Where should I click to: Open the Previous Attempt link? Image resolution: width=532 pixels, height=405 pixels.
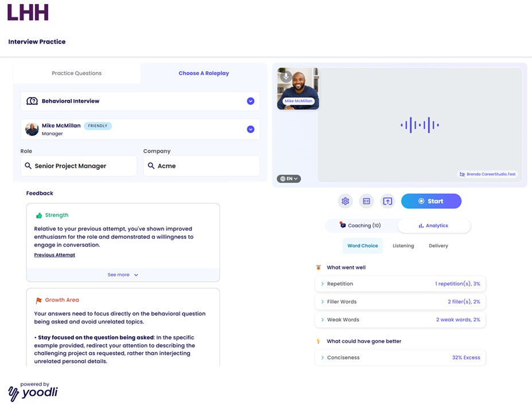click(x=54, y=255)
